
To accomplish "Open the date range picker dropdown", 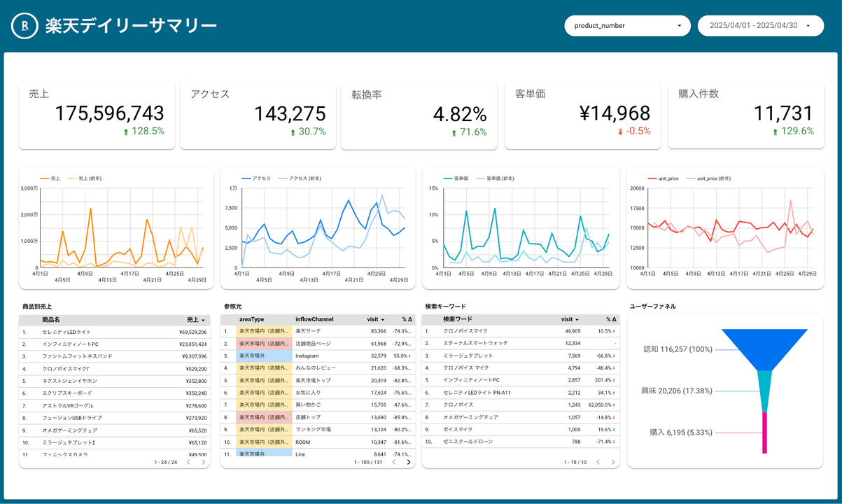I will point(760,26).
